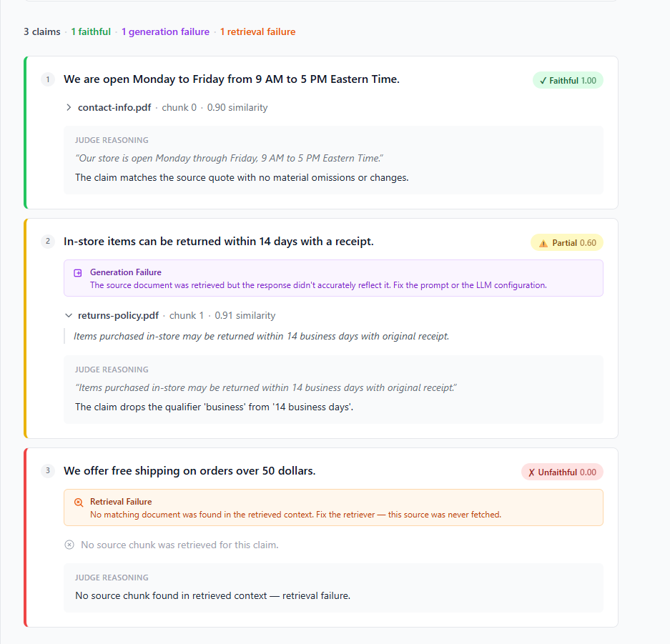Click the Partial 0.60 score badge
670x644 pixels.
click(x=567, y=242)
